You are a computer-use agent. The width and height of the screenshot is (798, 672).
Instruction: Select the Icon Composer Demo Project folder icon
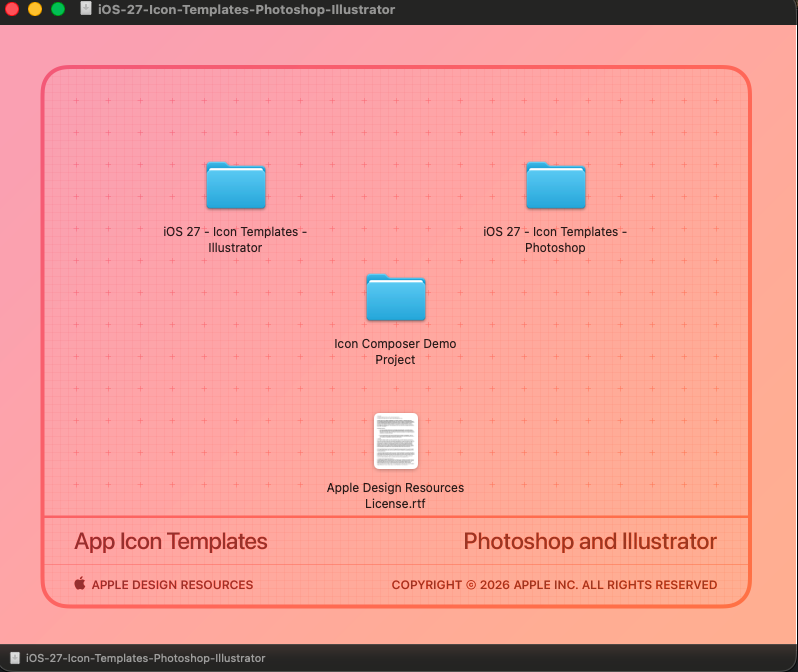395,298
